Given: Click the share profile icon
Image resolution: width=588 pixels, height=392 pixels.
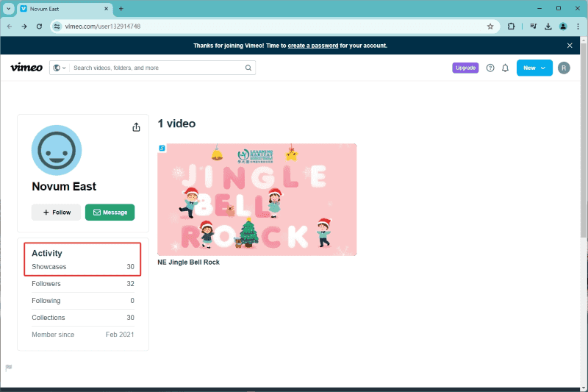Looking at the screenshot, I should pos(136,127).
